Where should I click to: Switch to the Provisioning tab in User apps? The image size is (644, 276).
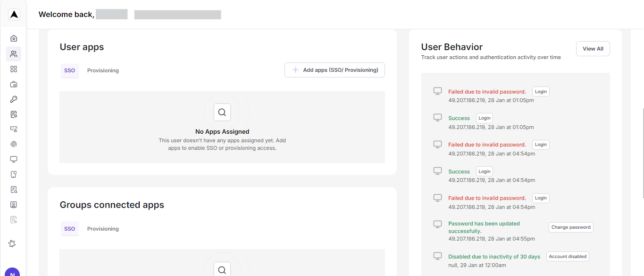(103, 70)
